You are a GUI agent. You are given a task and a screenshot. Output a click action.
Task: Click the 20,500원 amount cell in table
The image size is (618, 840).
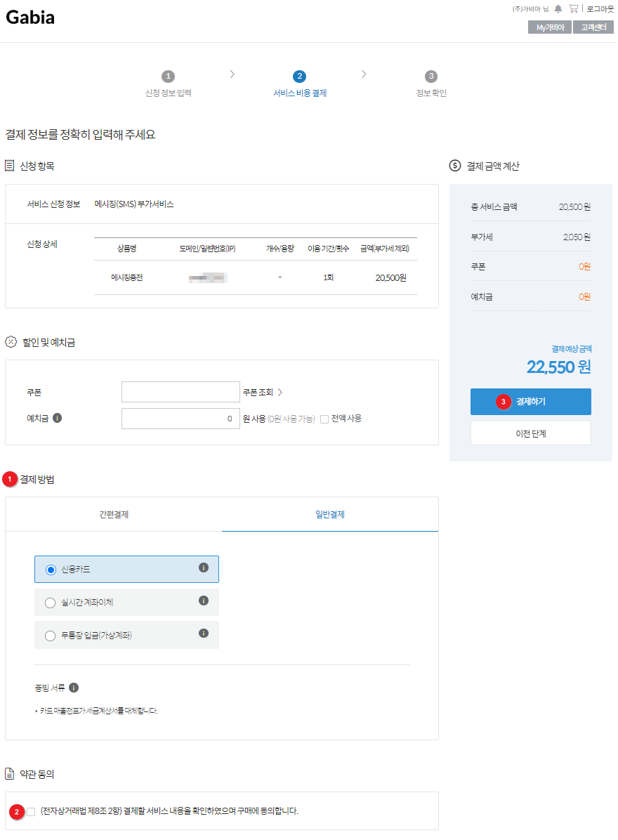(391, 277)
